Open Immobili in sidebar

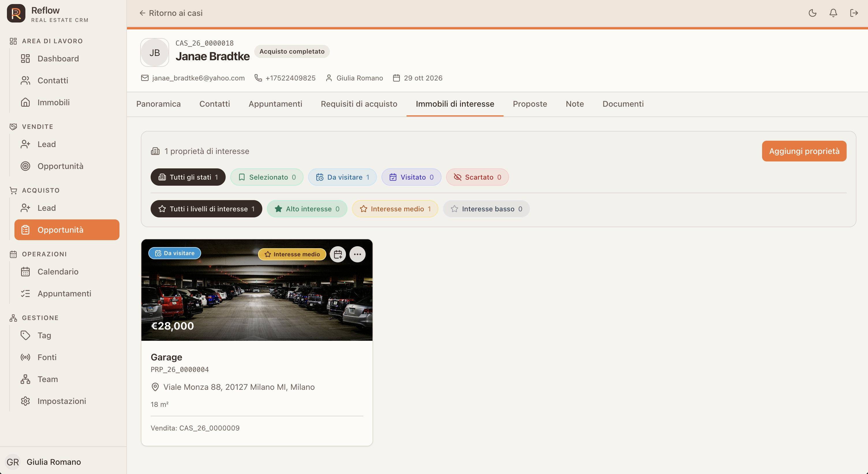(67, 102)
